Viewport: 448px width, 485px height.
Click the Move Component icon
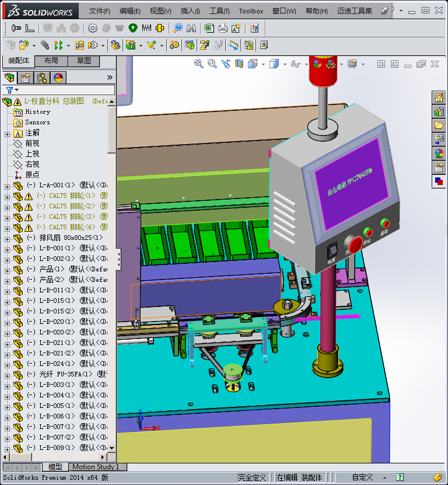point(93,45)
